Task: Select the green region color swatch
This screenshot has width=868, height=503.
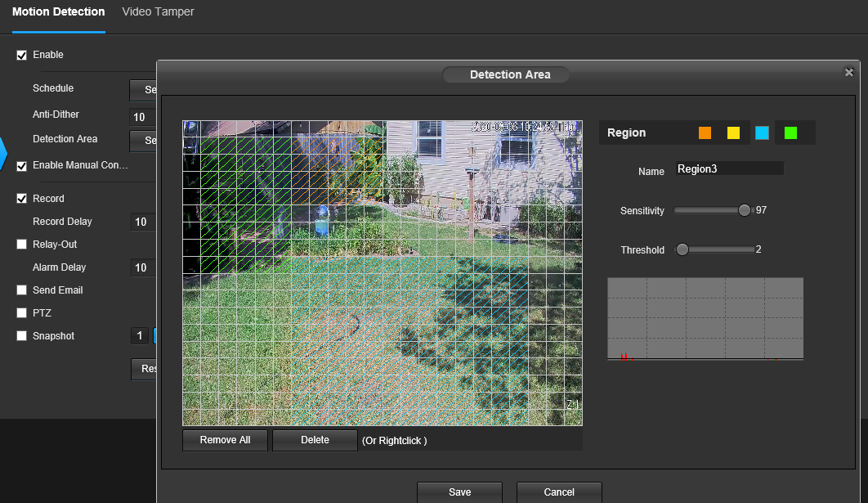Action: pos(790,133)
